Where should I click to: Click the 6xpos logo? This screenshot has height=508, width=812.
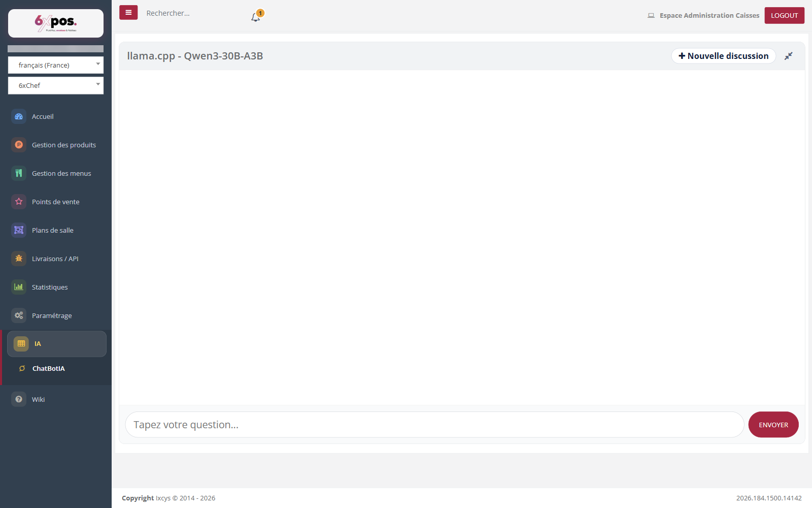point(56,23)
